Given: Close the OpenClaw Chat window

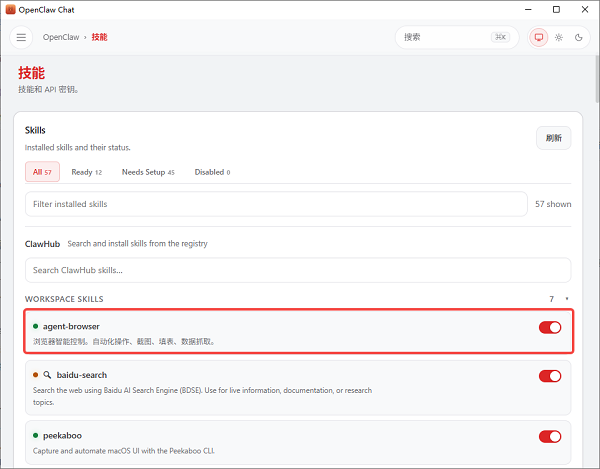Looking at the screenshot, I should click(x=585, y=10).
